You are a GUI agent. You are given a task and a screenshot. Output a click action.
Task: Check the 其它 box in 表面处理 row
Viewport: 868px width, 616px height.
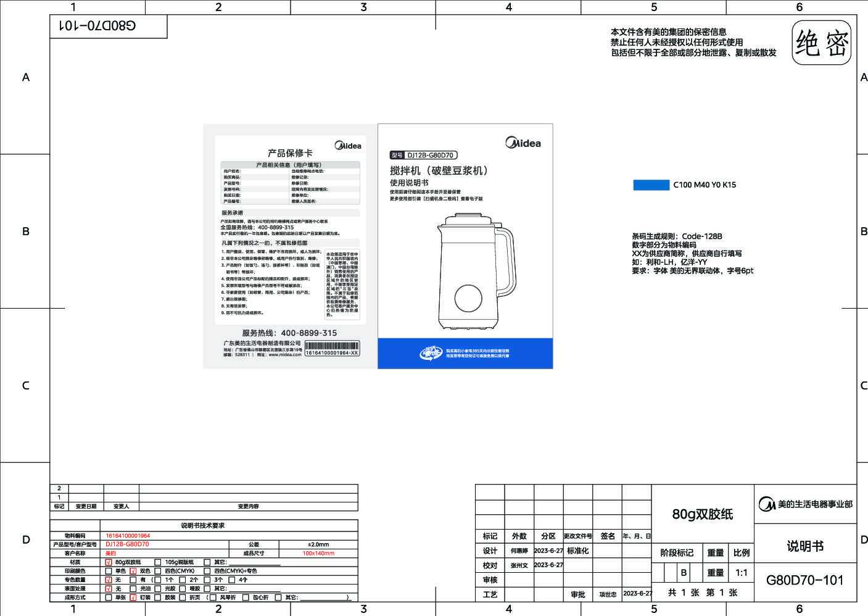point(207,589)
